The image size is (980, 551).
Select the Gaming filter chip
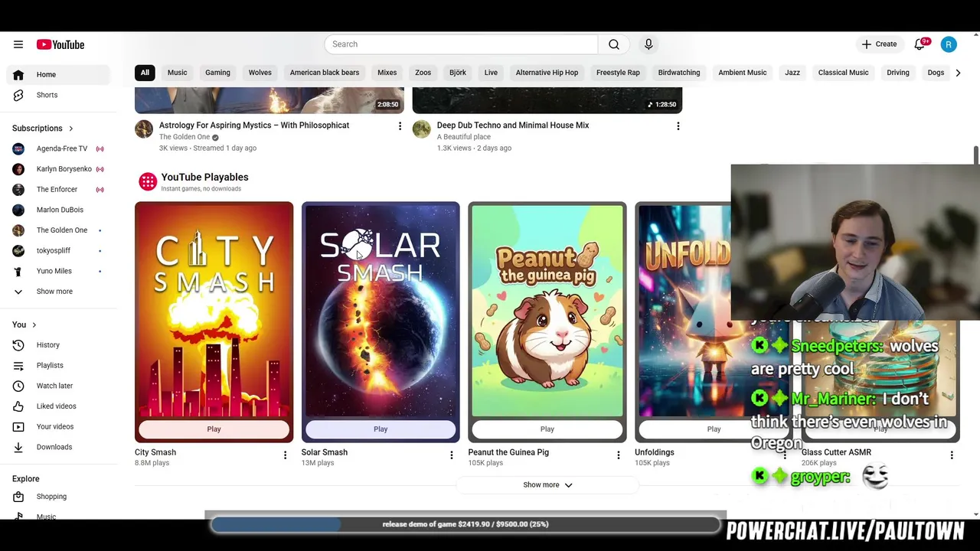click(217, 73)
